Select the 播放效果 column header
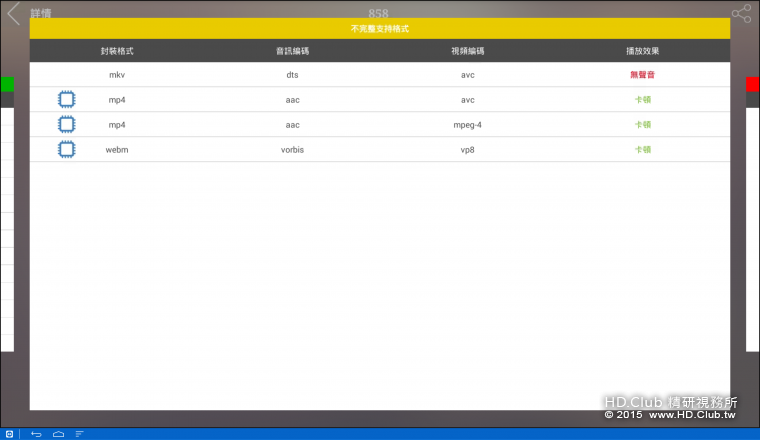Image resolution: width=760 pixels, height=440 pixels. coord(643,51)
